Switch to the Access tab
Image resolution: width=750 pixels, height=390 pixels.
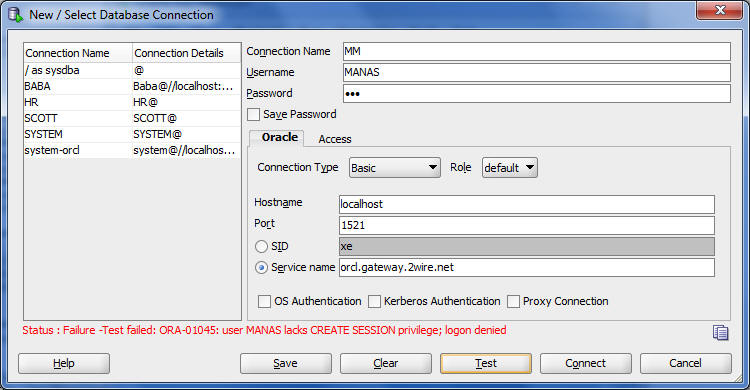pos(335,139)
